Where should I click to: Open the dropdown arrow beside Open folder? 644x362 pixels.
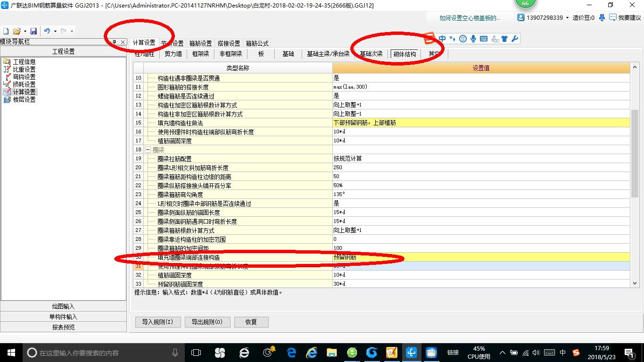click(x=24, y=31)
